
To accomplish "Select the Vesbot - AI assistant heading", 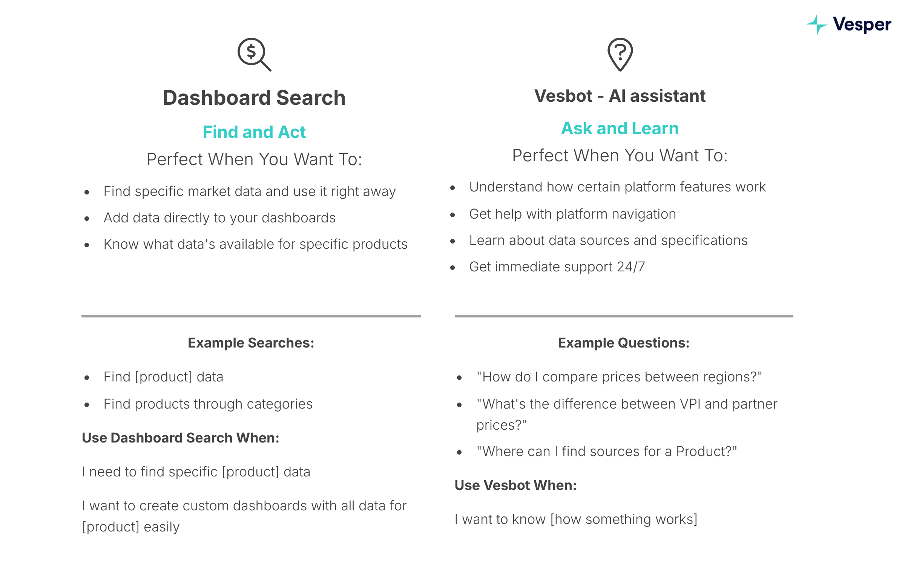I will [620, 96].
